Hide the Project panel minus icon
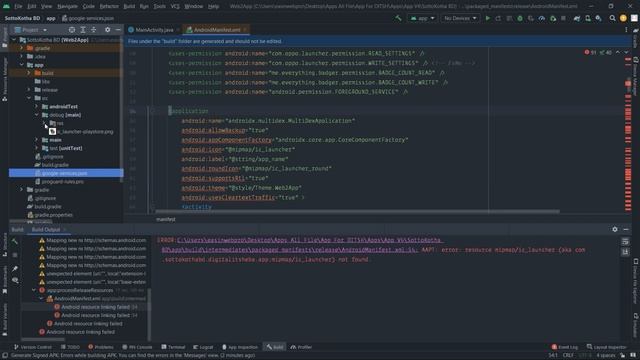The image size is (640, 360). coord(118,30)
